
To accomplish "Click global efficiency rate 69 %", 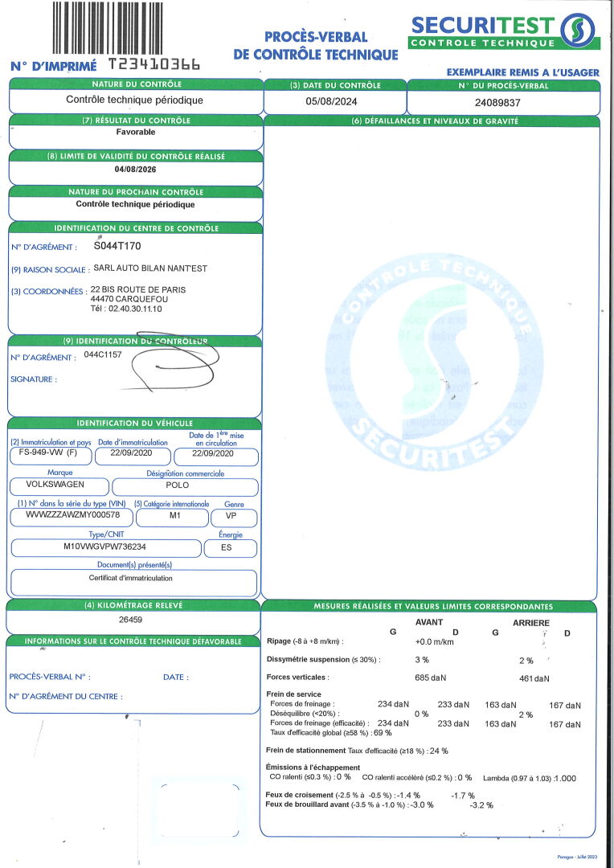I will click(383, 733).
